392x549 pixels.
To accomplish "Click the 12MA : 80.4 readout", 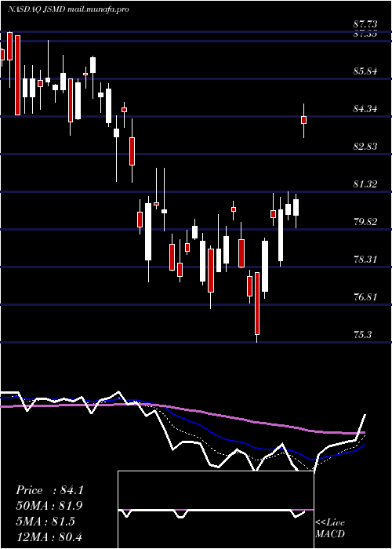I will [49, 537].
